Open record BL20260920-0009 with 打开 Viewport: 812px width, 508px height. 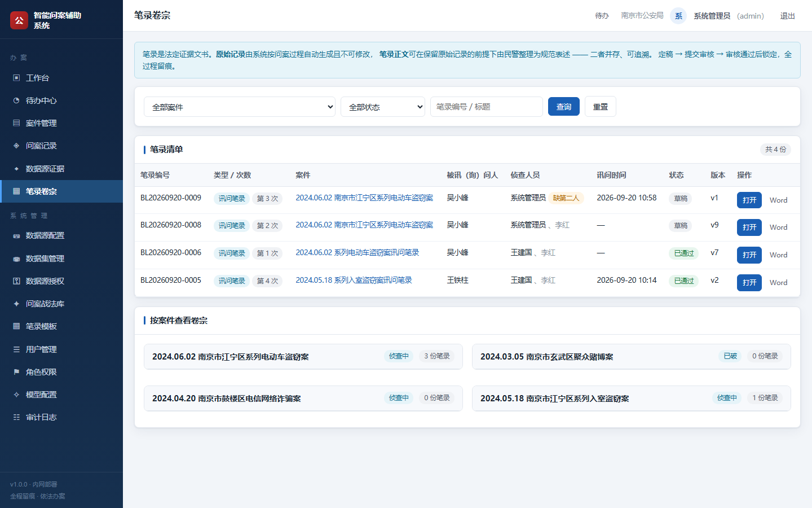click(749, 200)
